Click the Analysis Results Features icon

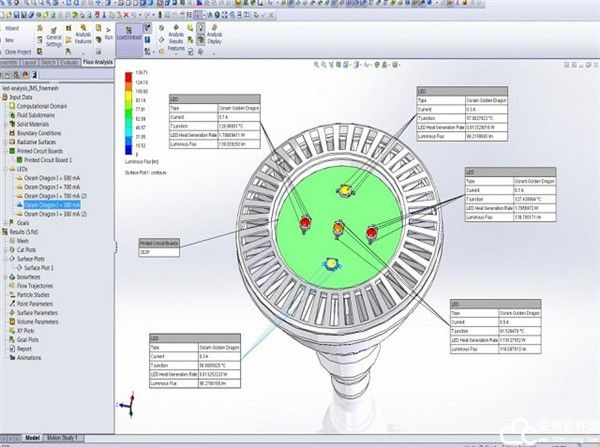pyautogui.click(x=176, y=38)
